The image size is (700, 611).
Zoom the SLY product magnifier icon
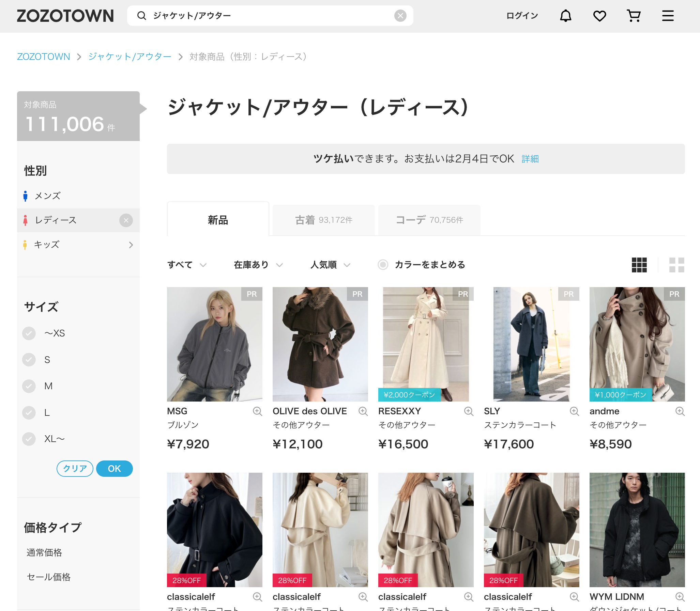coord(575,411)
